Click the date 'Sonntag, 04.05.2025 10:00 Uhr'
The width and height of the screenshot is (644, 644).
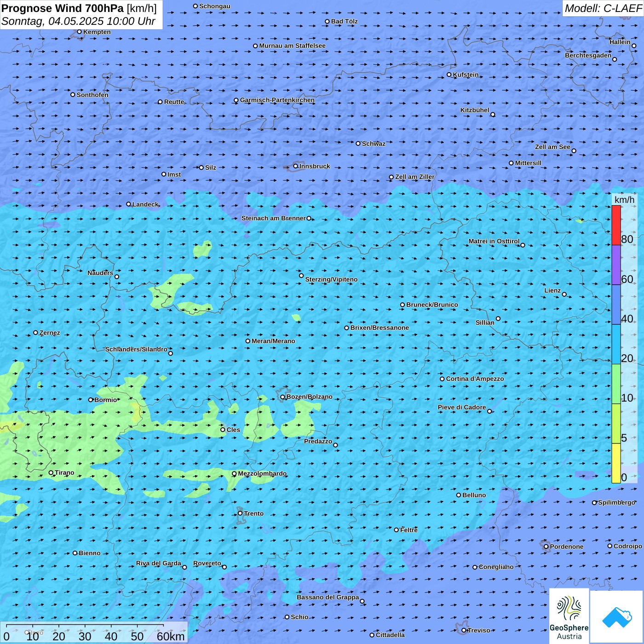click(79, 21)
